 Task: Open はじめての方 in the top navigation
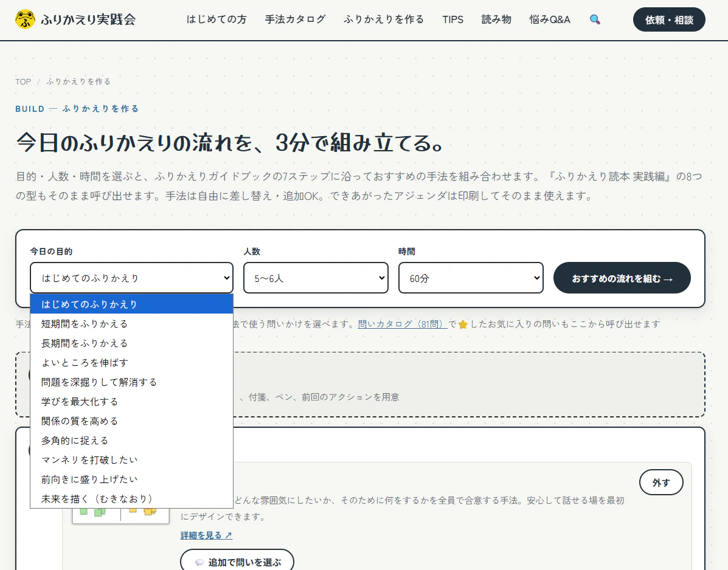tap(217, 19)
